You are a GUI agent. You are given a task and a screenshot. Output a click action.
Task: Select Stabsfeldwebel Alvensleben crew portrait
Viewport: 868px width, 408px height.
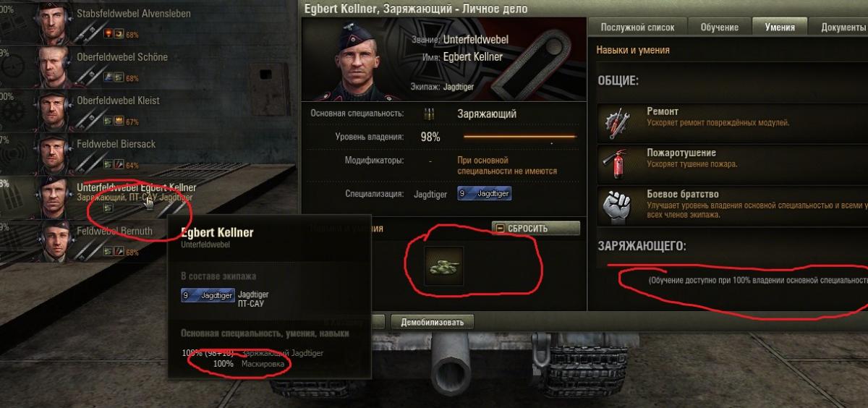pos(51,23)
